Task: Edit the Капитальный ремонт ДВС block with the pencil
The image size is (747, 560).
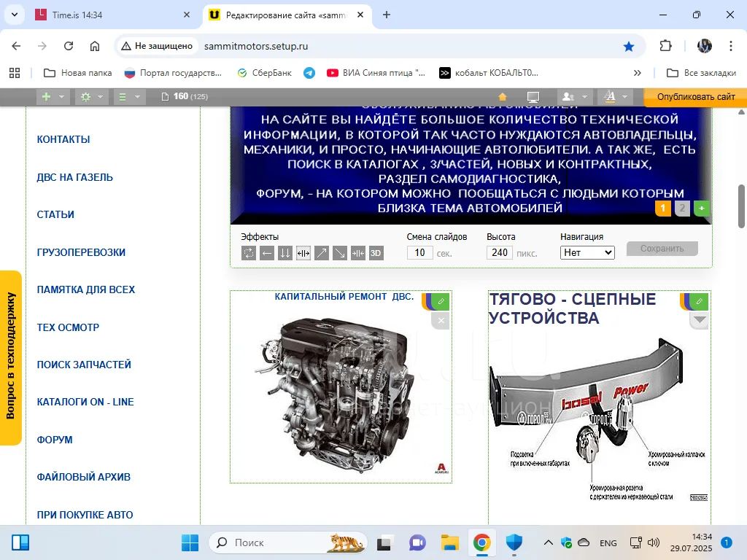Action: pyautogui.click(x=441, y=301)
